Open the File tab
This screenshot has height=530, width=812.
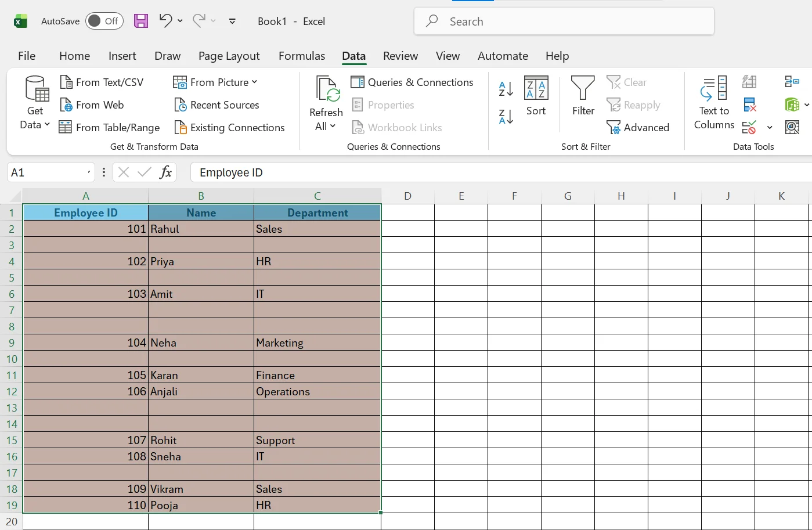[27, 56]
